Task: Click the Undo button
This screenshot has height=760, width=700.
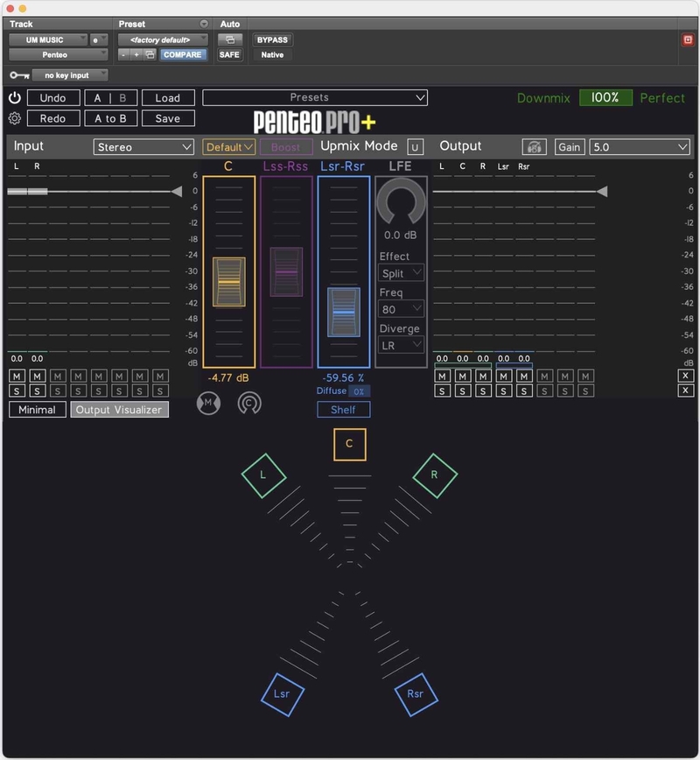Action: [x=53, y=98]
